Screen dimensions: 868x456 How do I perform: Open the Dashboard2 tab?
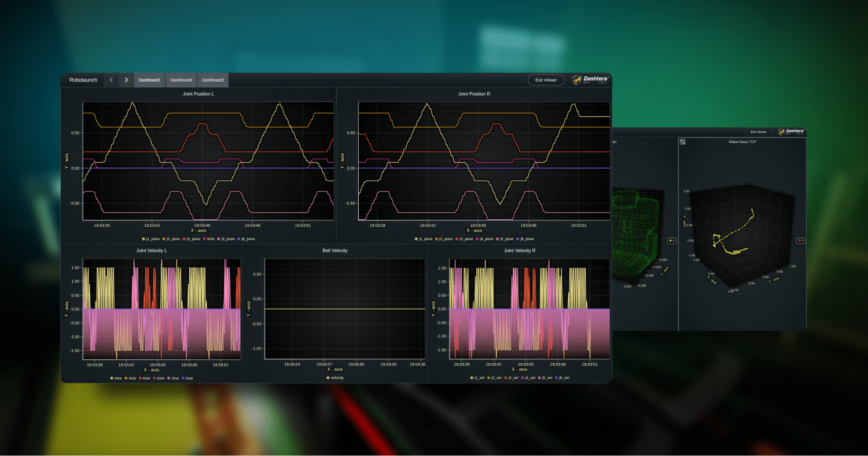[212, 80]
